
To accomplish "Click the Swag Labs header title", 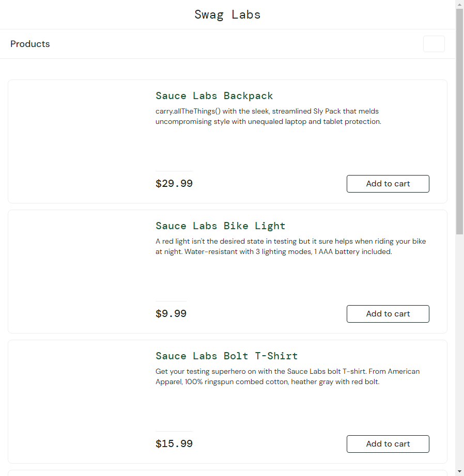I will pyautogui.click(x=227, y=14).
